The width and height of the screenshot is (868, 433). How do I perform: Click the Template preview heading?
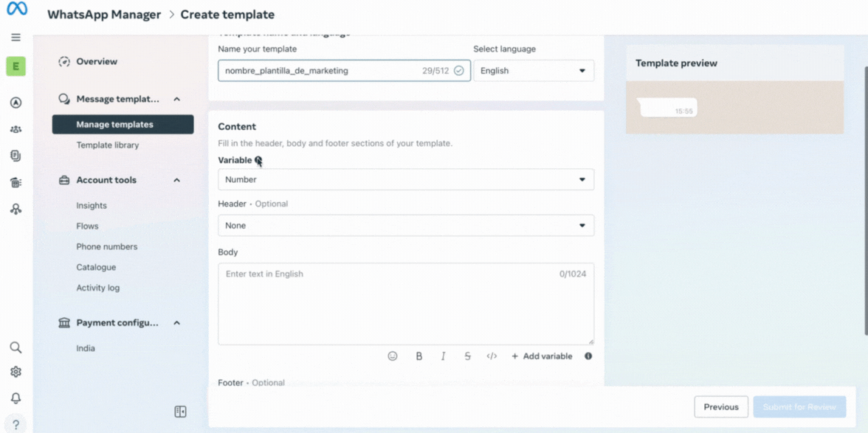(676, 63)
